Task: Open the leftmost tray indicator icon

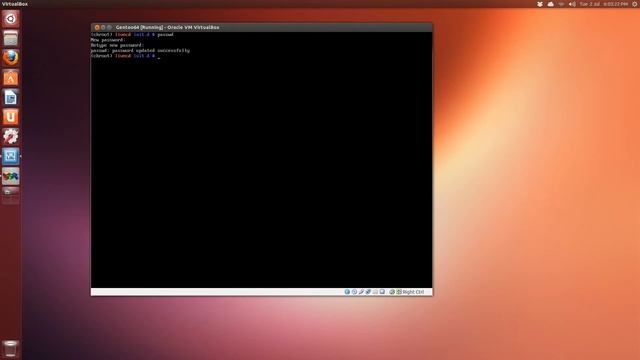Action: pyautogui.click(x=540, y=4)
